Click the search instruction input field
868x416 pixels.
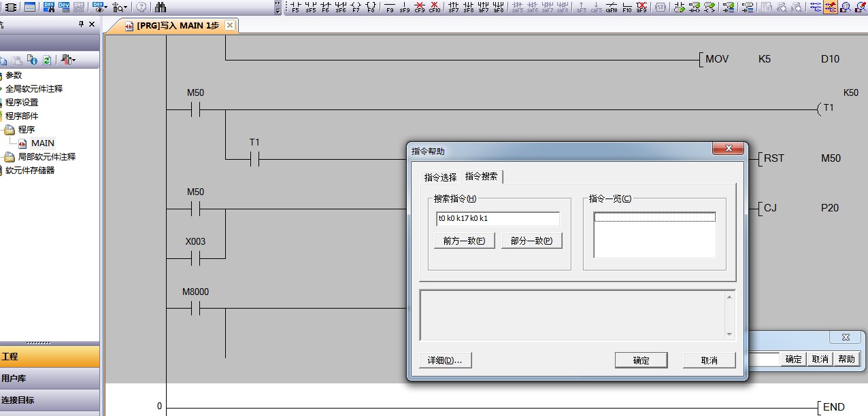[497, 219]
